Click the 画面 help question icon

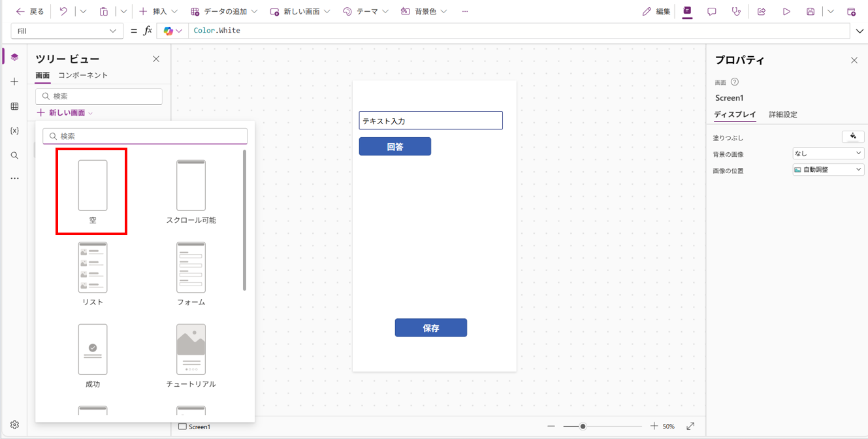(735, 82)
